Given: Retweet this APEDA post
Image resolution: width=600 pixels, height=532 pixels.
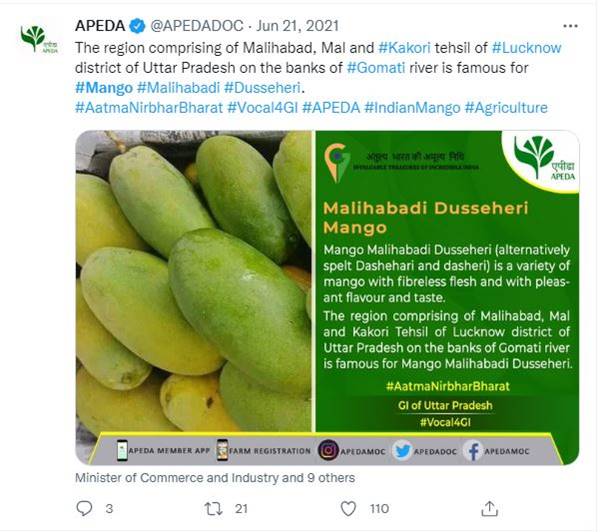Looking at the screenshot, I should point(213,509).
